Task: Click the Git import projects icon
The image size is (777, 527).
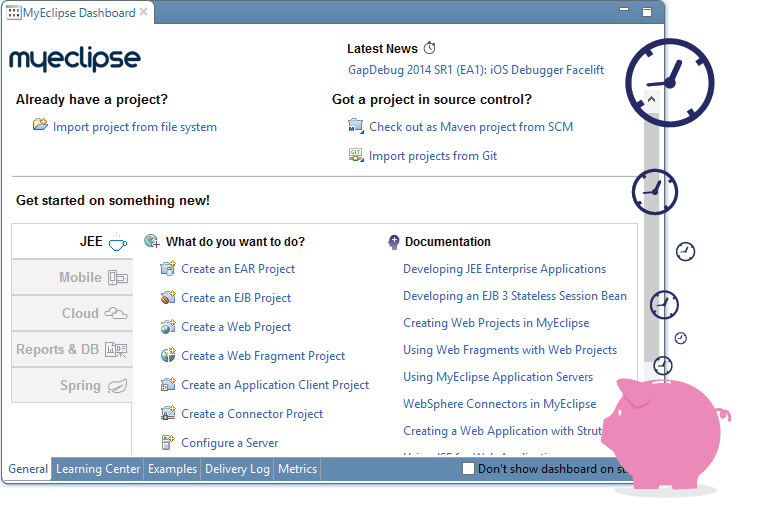Action: click(x=356, y=155)
